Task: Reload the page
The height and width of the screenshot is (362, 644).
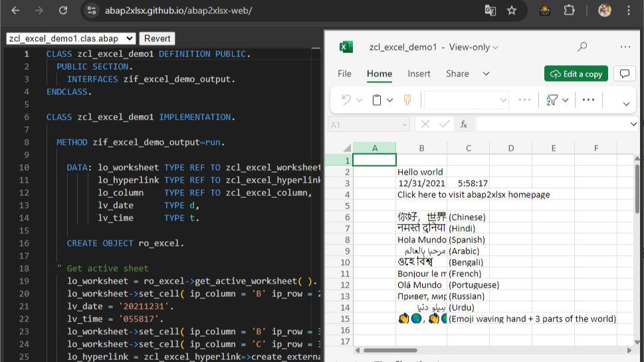Action: (63, 10)
